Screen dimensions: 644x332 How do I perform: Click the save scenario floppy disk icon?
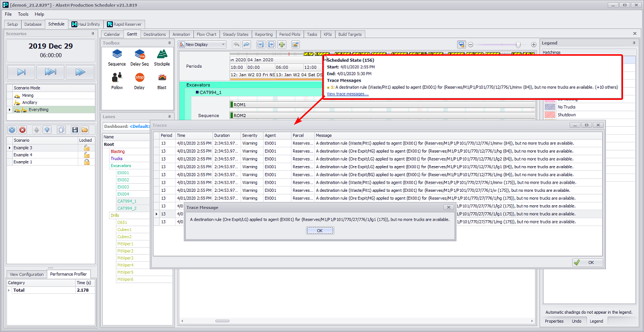click(x=74, y=129)
